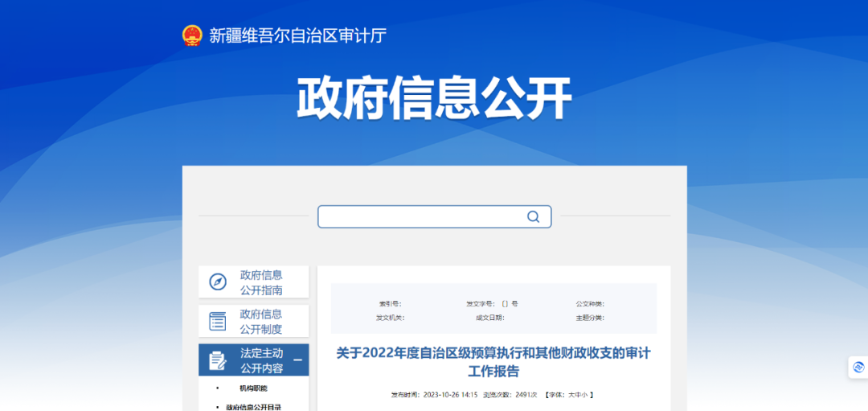Open the 政府信息公开指南 menu item

[253, 282]
